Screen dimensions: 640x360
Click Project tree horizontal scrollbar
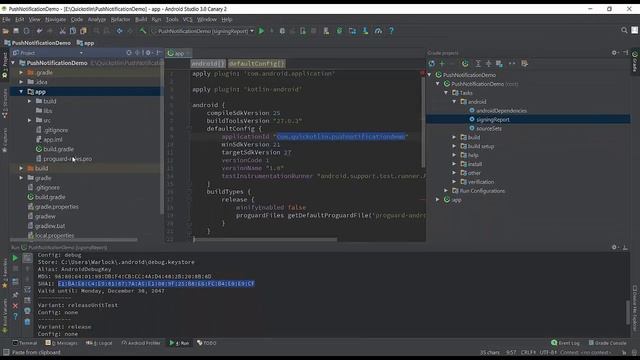(73, 240)
